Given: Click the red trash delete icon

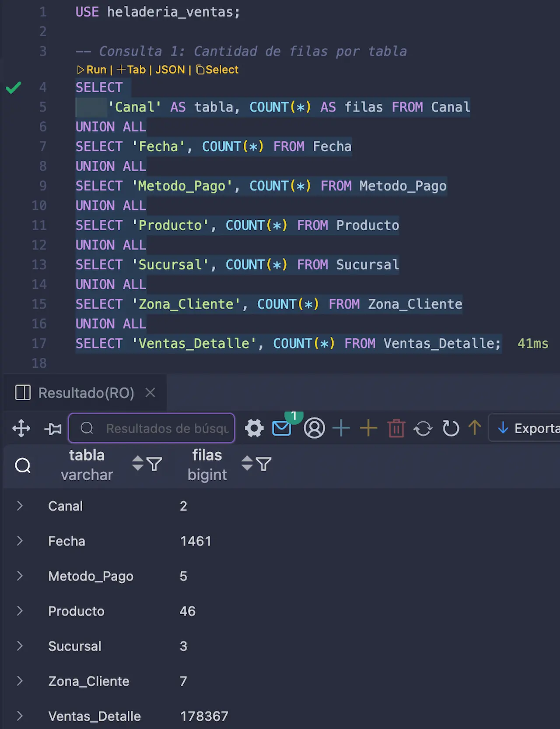Looking at the screenshot, I should [x=396, y=428].
